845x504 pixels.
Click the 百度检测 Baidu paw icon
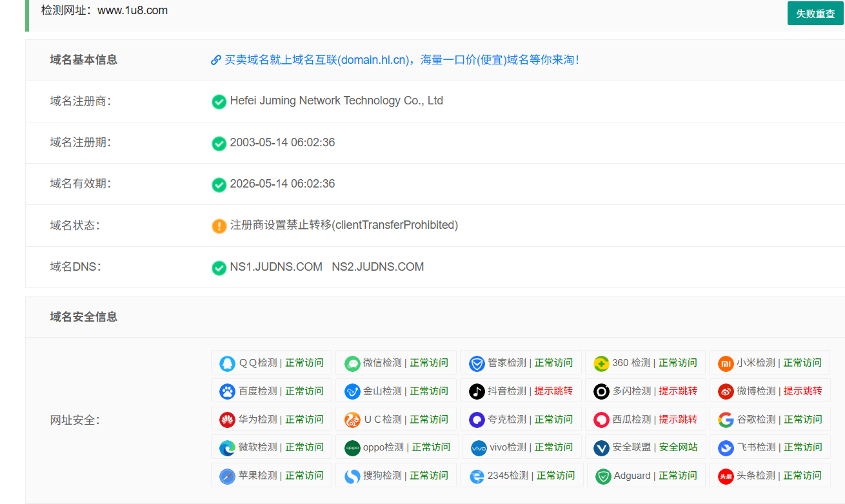tap(227, 391)
